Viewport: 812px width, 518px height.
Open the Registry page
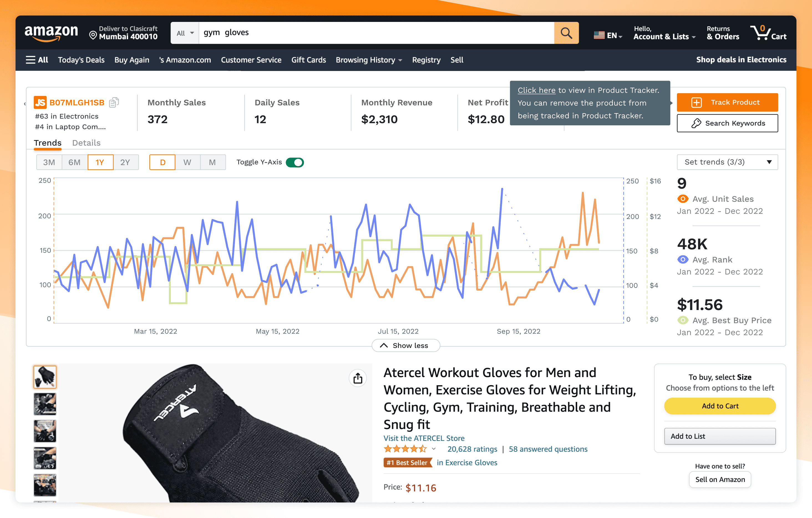(426, 60)
